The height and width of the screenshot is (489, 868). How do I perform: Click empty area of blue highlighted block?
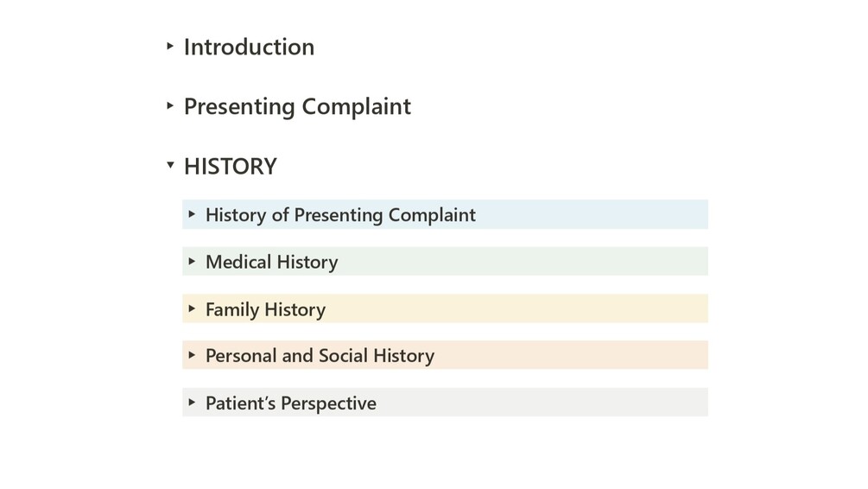(x=596, y=214)
